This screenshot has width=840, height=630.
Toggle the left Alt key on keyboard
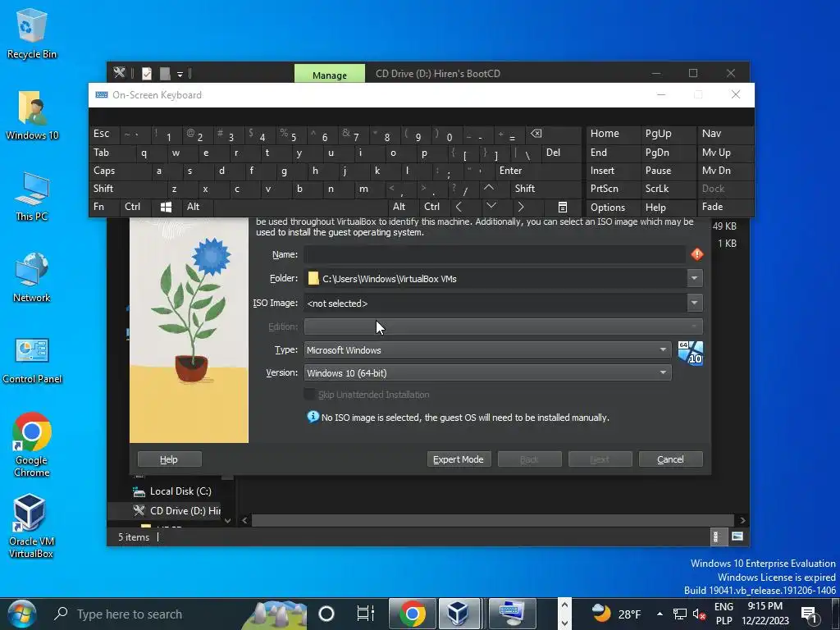click(197, 207)
